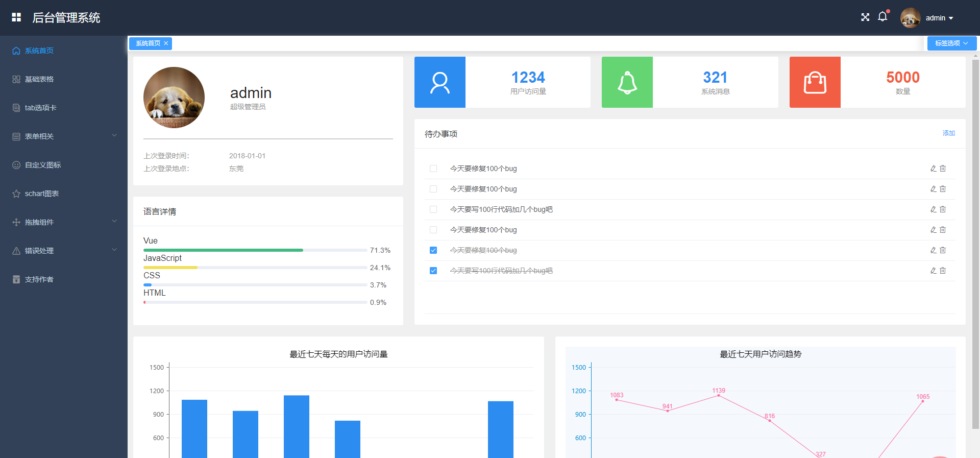Click the red shopping bag icon on 数量 card
Image resolution: width=980 pixels, height=458 pixels.
point(815,82)
